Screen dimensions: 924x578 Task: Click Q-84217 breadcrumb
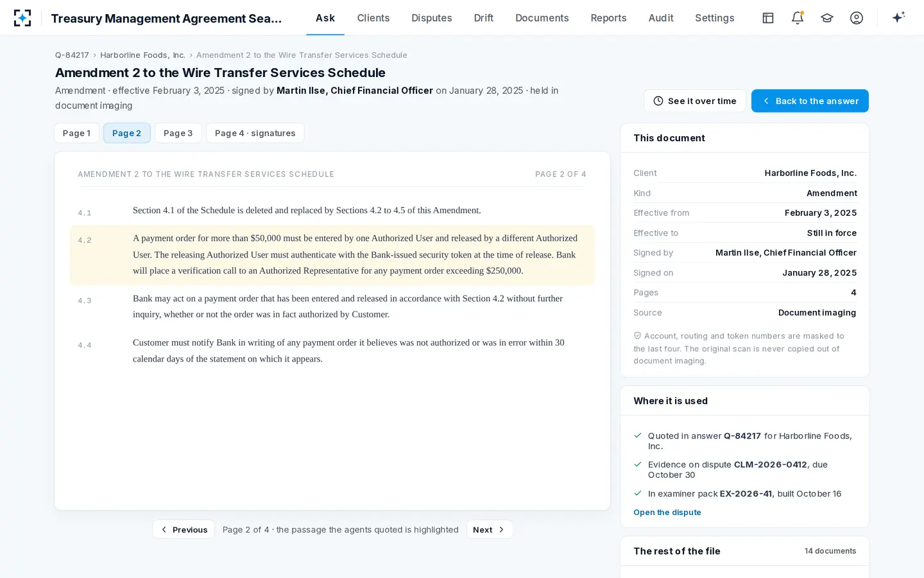[x=72, y=55]
